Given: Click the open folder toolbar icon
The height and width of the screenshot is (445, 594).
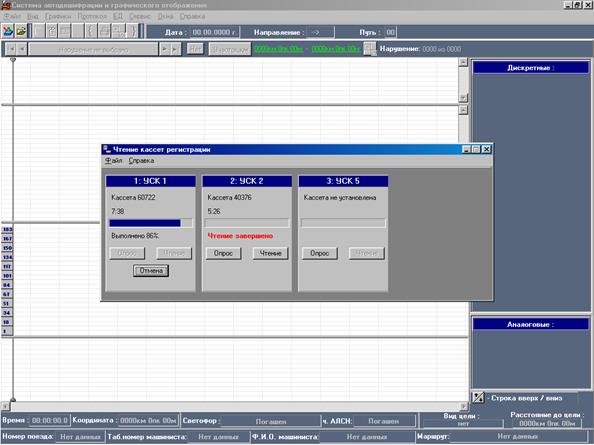Looking at the screenshot, I should coord(21,31).
